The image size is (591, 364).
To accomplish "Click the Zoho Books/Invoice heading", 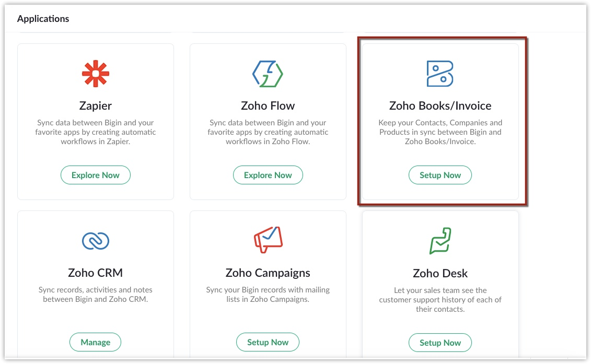I will tap(440, 106).
